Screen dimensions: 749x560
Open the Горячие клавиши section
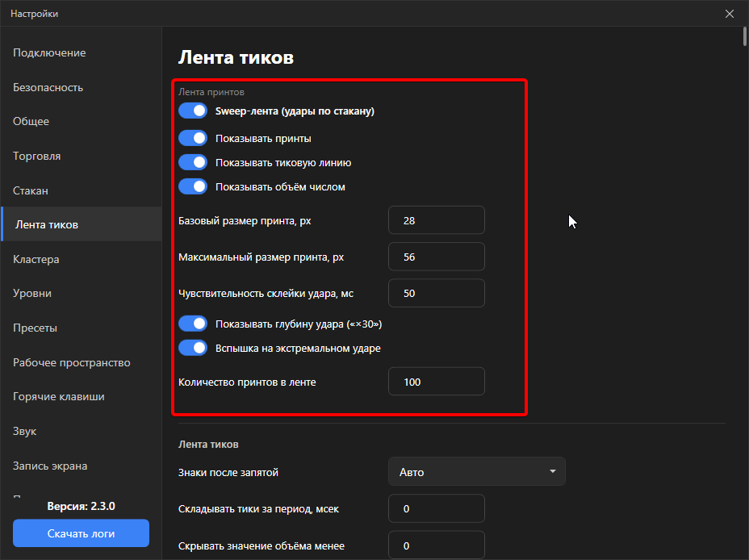click(x=82, y=397)
